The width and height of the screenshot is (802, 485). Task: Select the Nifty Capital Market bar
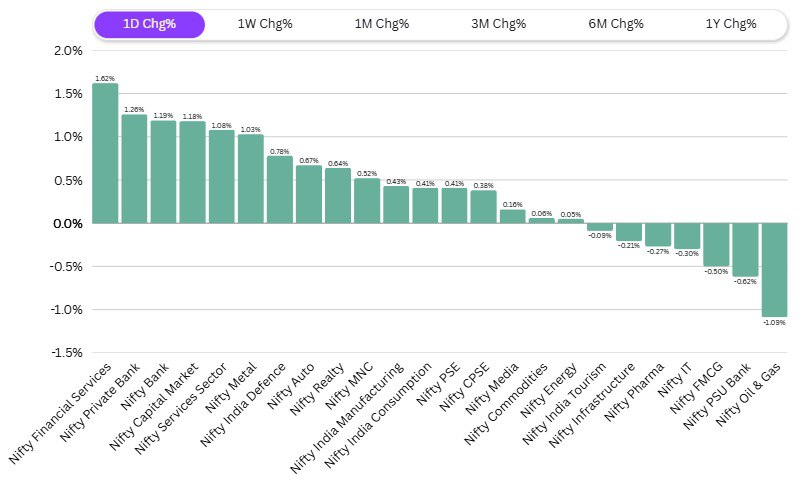point(192,172)
